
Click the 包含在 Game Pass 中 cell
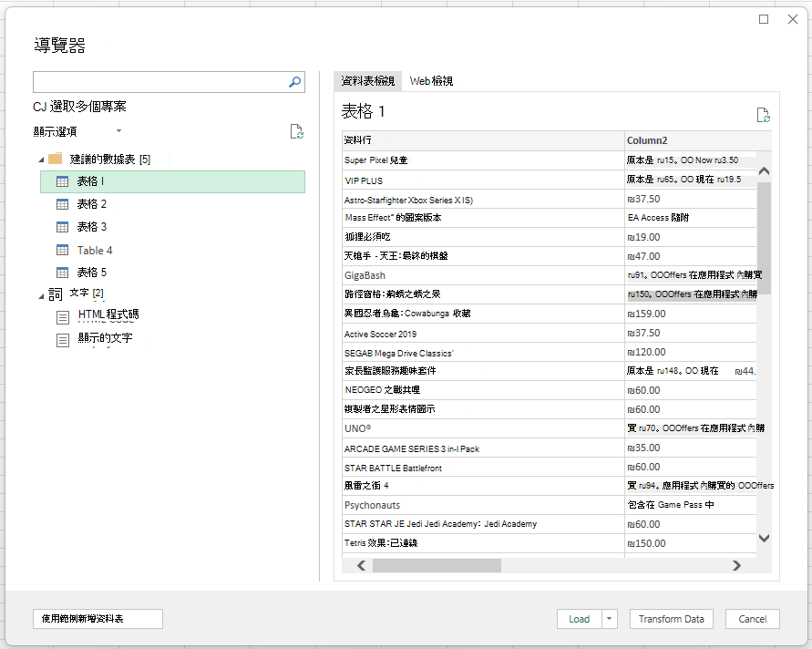point(691,505)
